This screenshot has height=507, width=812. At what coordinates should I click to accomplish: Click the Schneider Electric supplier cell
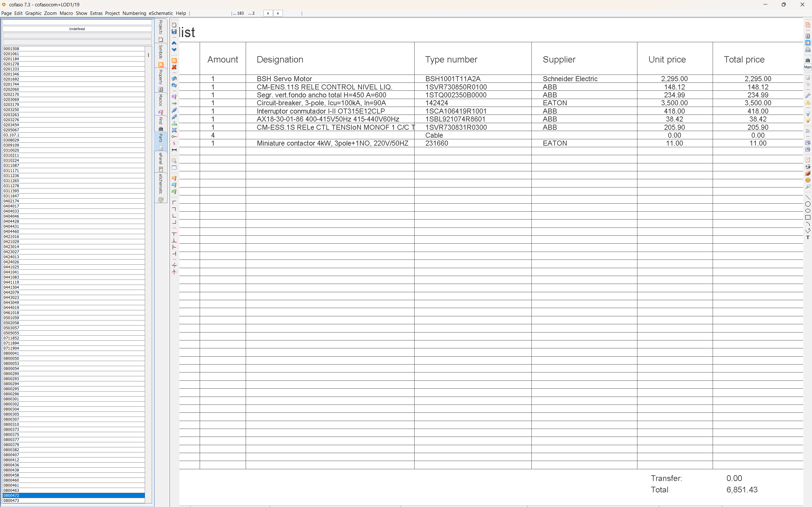click(584, 79)
